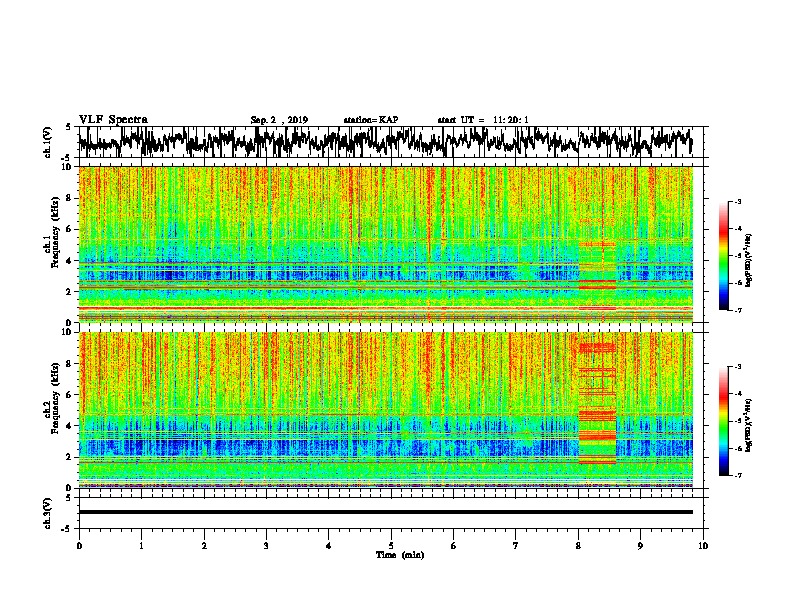Viewport: 792px width, 612px height.
Task: Click the ch.1 spectrogram's "6" kHz tick label
Action: pyautogui.click(x=70, y=229)
